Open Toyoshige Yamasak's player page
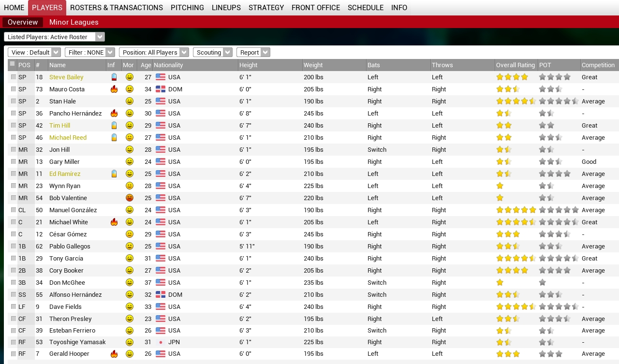This screenshot has height=364, width=619. 77,342
